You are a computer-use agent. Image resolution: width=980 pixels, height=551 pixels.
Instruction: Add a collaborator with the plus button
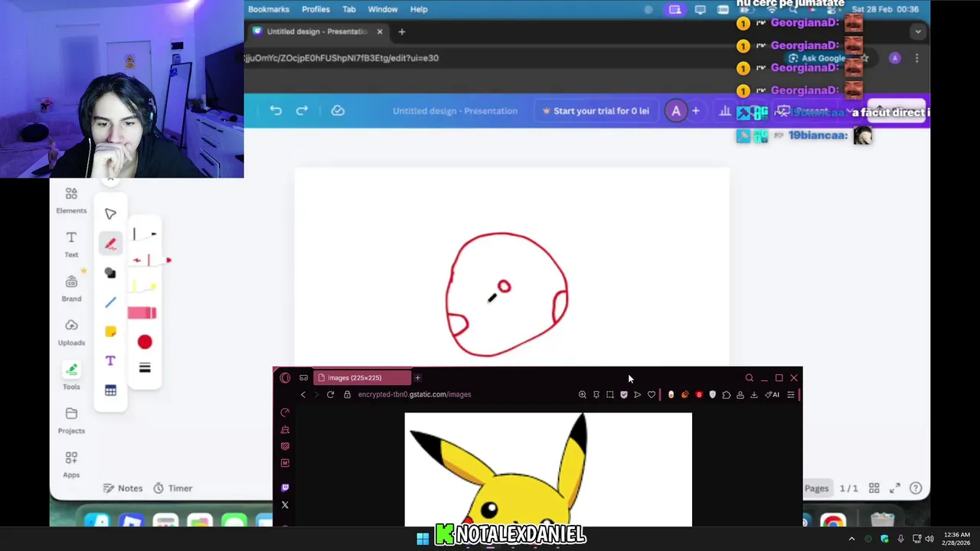[696, 111]
